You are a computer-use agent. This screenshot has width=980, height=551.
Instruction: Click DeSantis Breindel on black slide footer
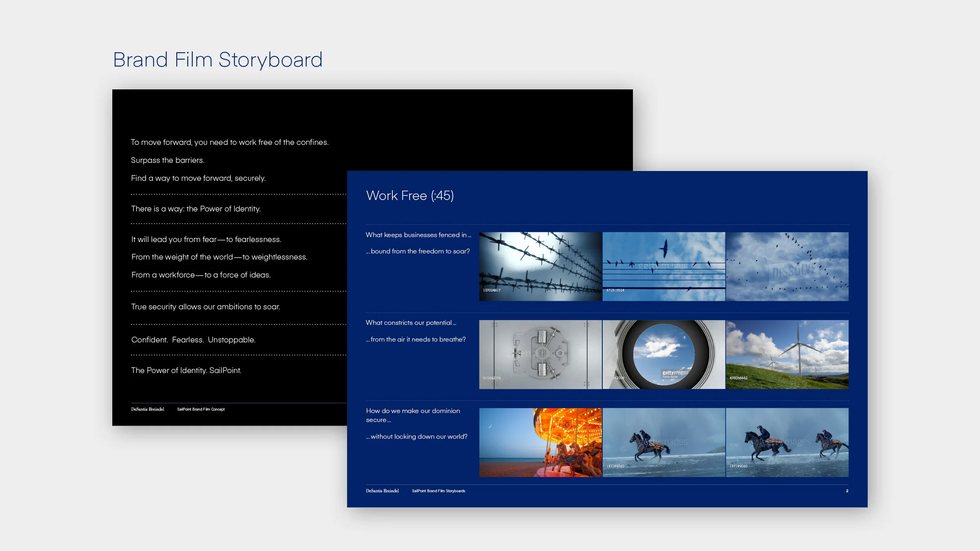(x=147, y=409)
